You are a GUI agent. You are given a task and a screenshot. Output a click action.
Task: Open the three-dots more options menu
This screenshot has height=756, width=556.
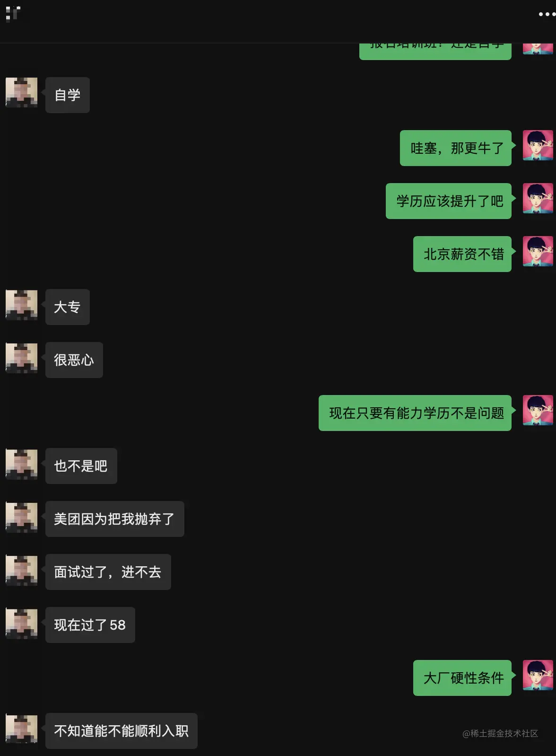[x=547, y=14]
